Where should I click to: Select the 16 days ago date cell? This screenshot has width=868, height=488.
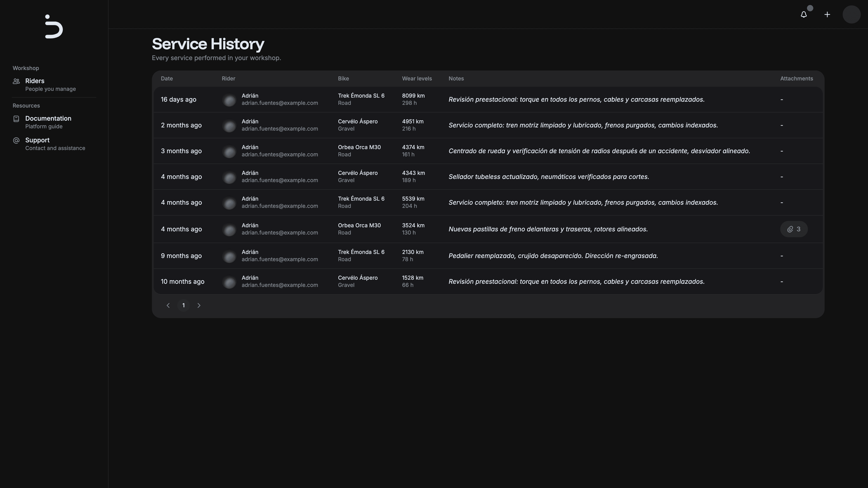[x=179, y=99]
